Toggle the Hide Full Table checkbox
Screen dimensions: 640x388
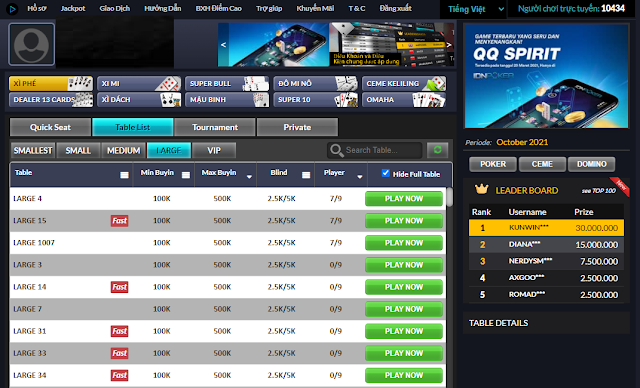pyautogui.click(x=385, y=173)
